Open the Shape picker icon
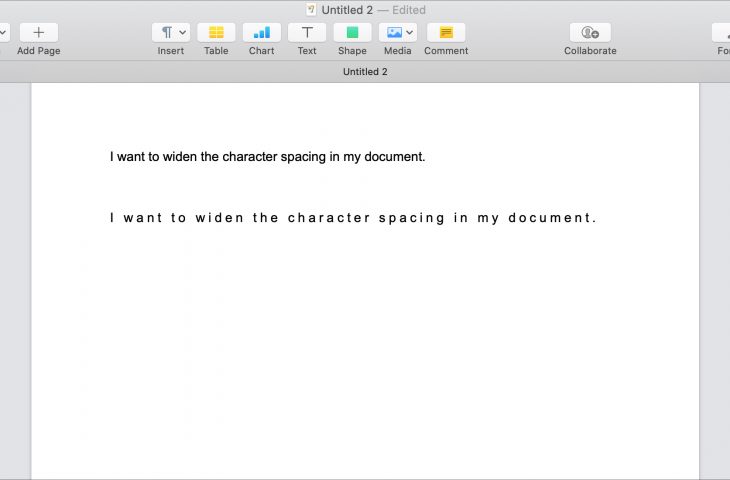The width and height of the screenshot is (730, 480). pos(352,33)
